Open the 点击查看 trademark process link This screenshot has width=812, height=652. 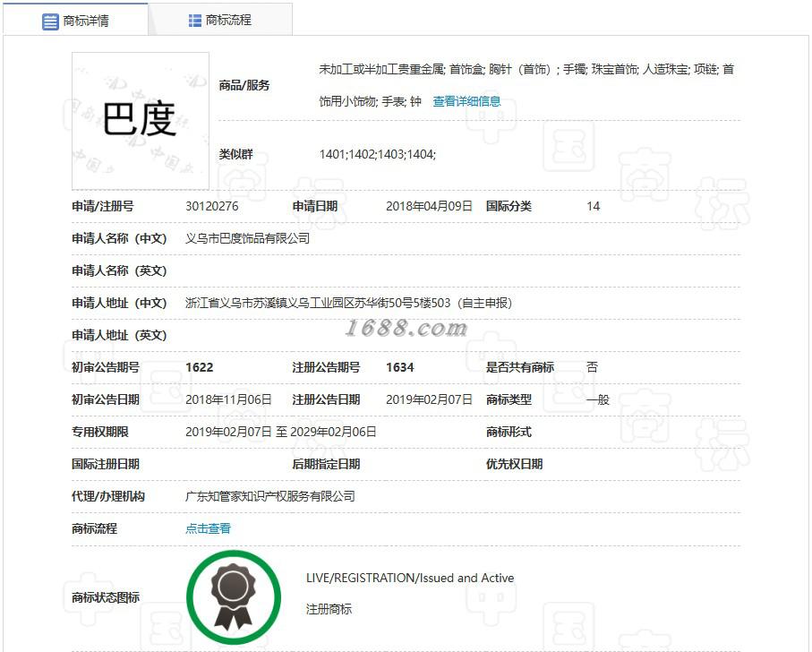pyautogui.click(x=209, y=528)
